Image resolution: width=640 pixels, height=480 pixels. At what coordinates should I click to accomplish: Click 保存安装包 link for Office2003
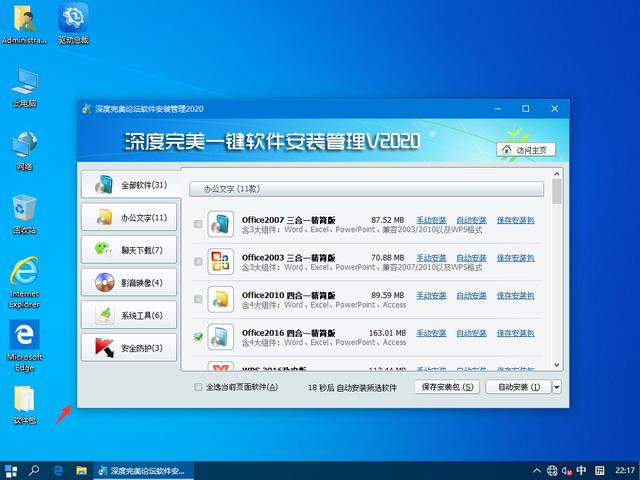516,258
